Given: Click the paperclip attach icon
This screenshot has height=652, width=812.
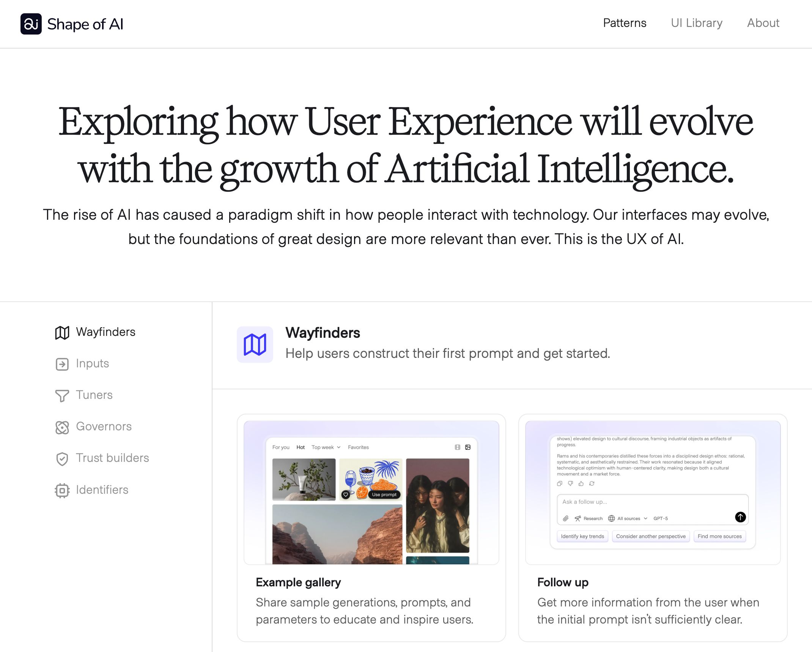Looking at the screenshot, I should [565, 518].
